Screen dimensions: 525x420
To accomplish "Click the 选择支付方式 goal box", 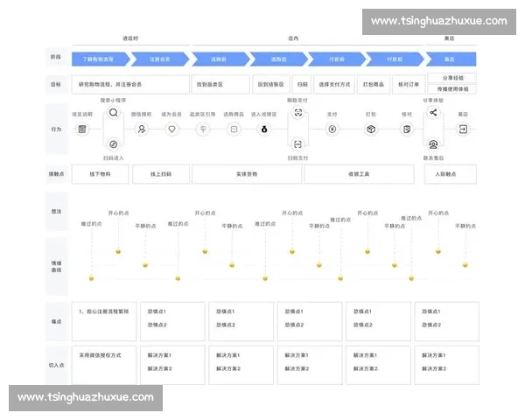I will [x=334, y=84].
